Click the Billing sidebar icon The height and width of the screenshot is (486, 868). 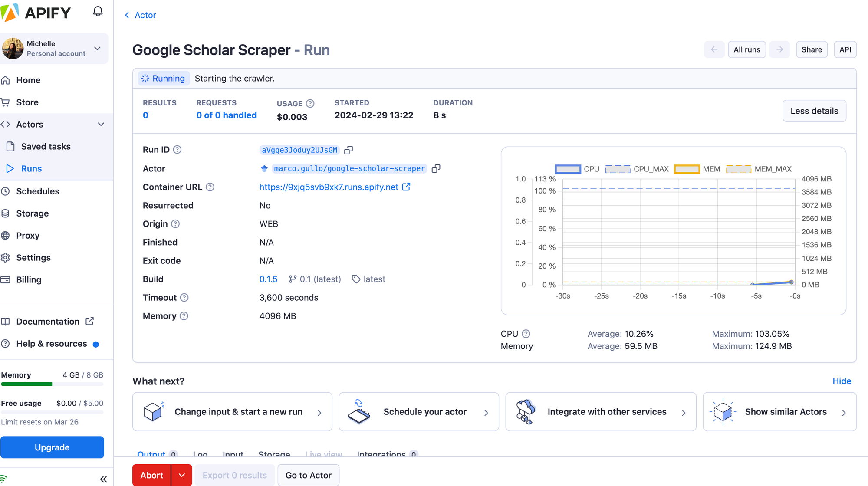pyautogui.click(x=5, y=279)
